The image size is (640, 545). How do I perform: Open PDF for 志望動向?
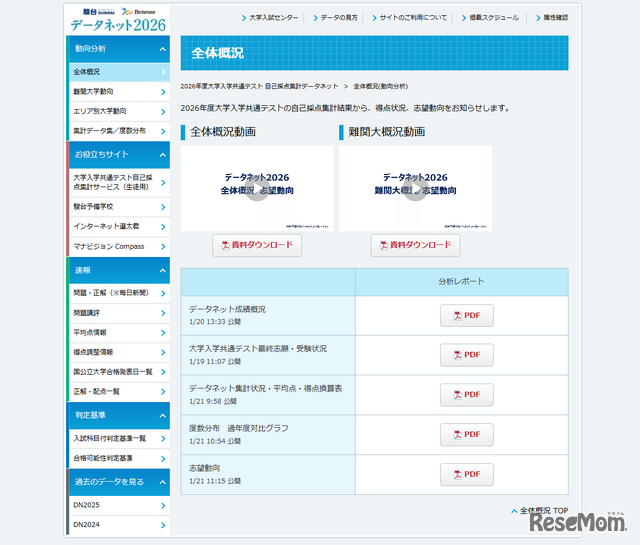[x=467, y=474]
